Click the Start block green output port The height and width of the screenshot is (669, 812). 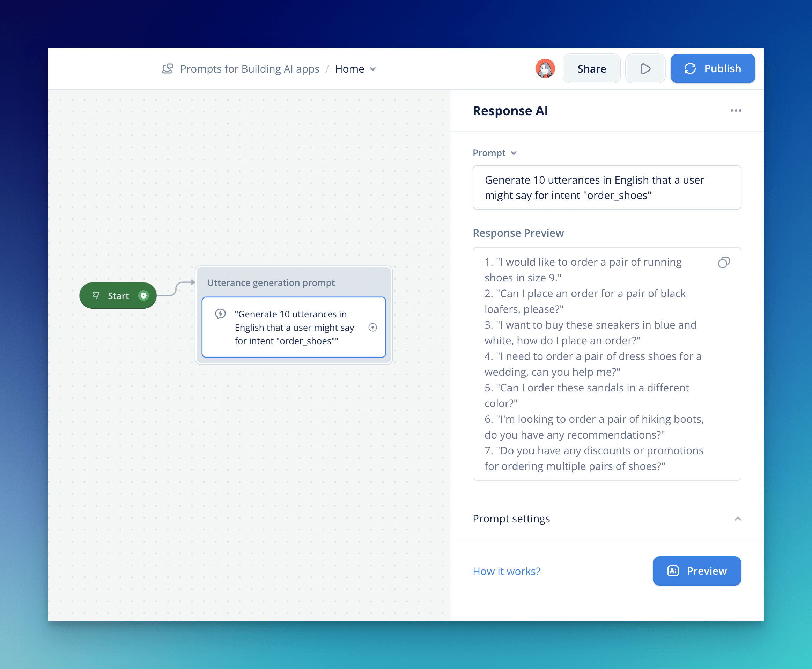click(143, 296)
